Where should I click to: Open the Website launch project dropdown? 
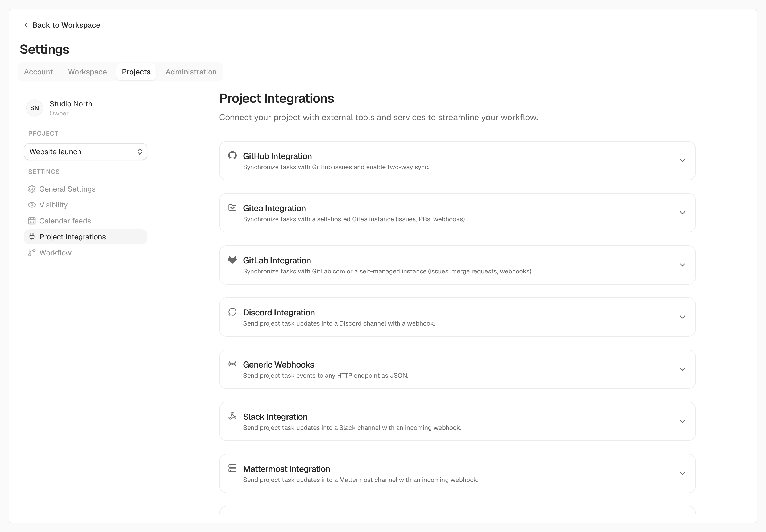pyautogui.click(x=86, y=152)
